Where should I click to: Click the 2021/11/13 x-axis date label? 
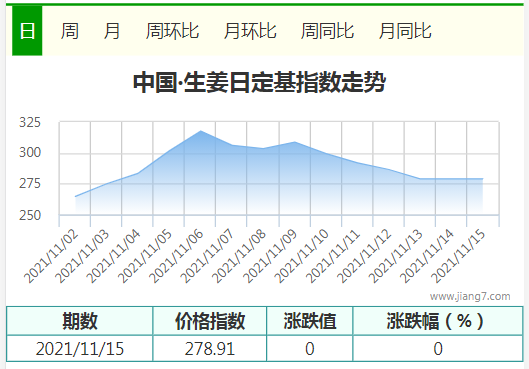[x=396, y=256]
